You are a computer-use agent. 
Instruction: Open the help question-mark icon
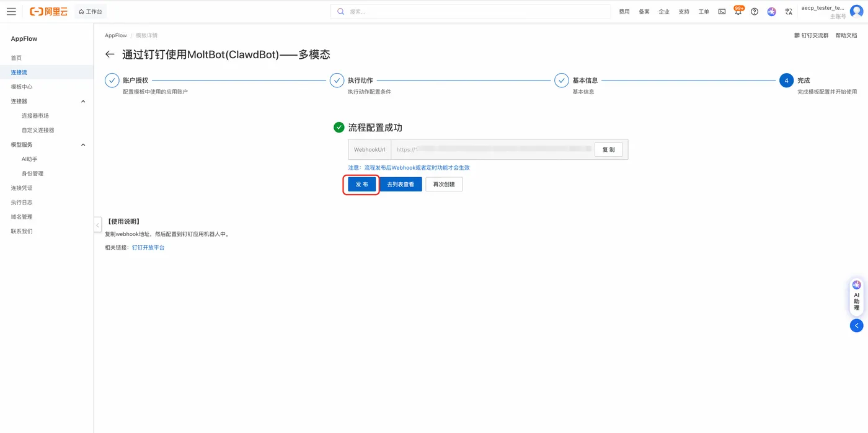pos(755,11)
